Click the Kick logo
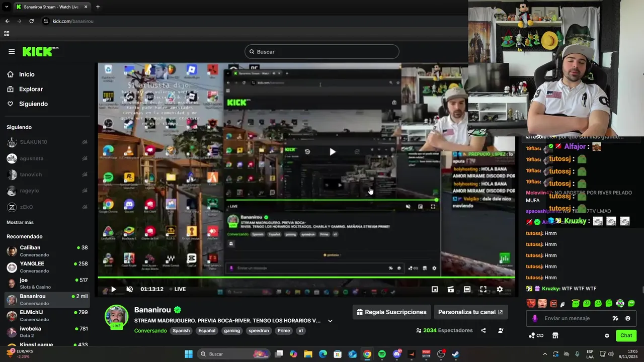 click(x=40, y=51)
